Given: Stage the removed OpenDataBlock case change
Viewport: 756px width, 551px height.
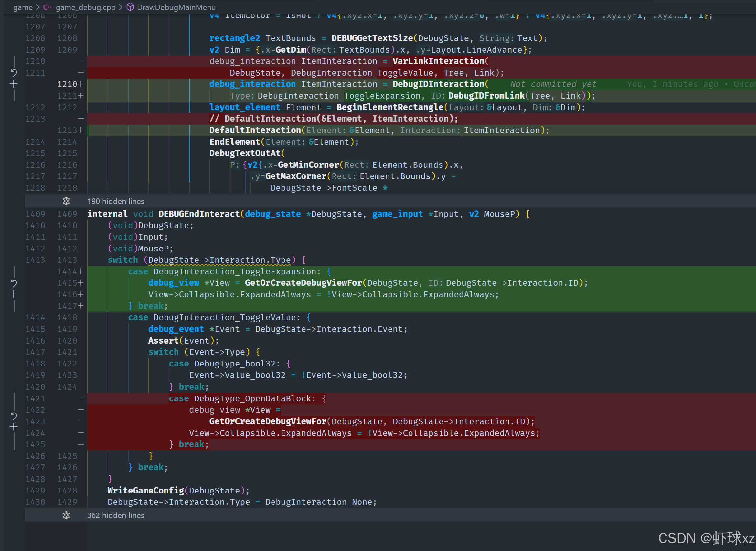Looking at the screenshot, I should [x=14, y=427].
